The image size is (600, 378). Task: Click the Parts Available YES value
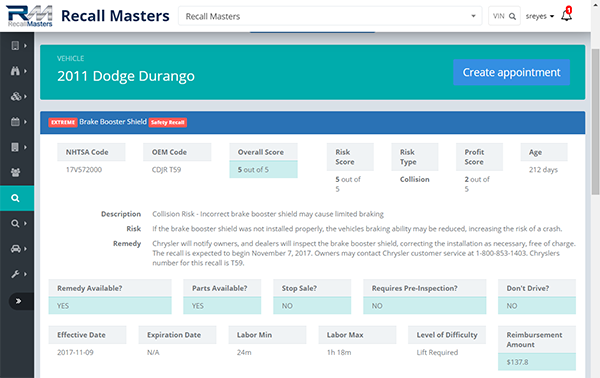(x=222, y=306)
